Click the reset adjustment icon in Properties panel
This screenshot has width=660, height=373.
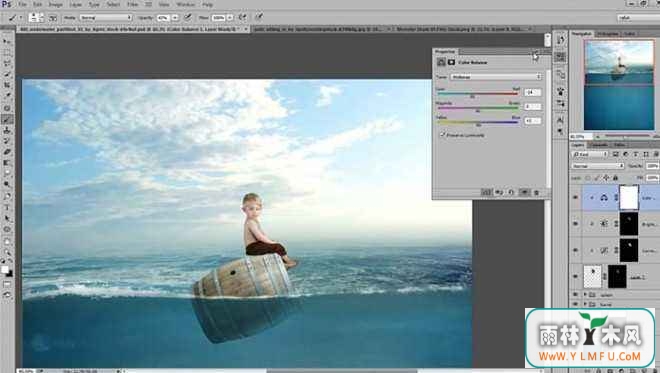pos(511,193)
